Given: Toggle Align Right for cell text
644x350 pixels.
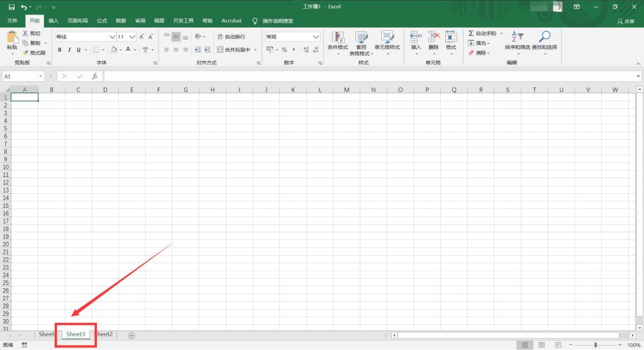Looking at the screenshot, I should (x=186, y=50).
